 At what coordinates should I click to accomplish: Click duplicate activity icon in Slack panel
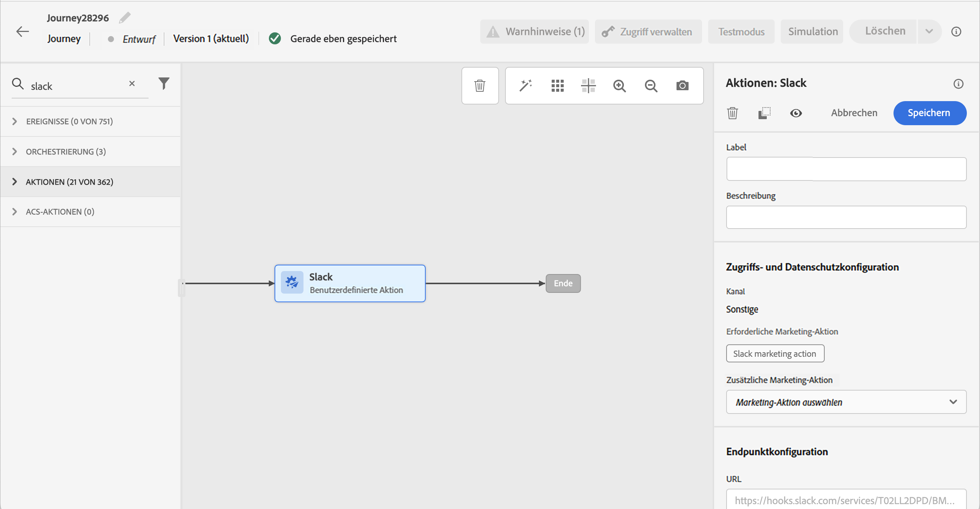tap(764, 113)
